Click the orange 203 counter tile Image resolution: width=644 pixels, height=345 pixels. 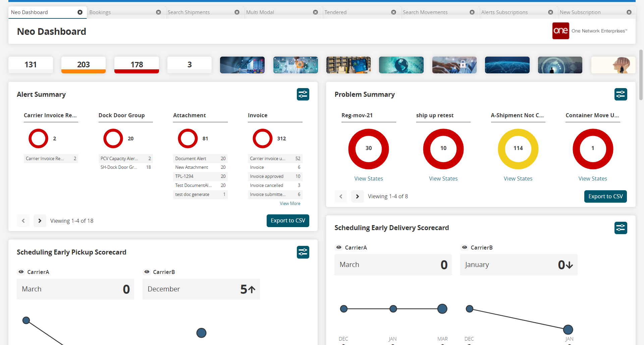coord(84,65)
